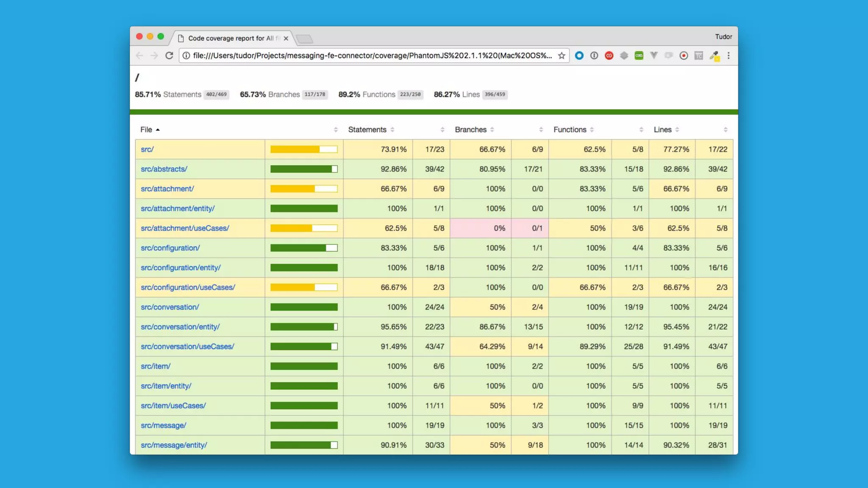Click the red Authy extension icon
868x488 pixels.
(609, 55)
